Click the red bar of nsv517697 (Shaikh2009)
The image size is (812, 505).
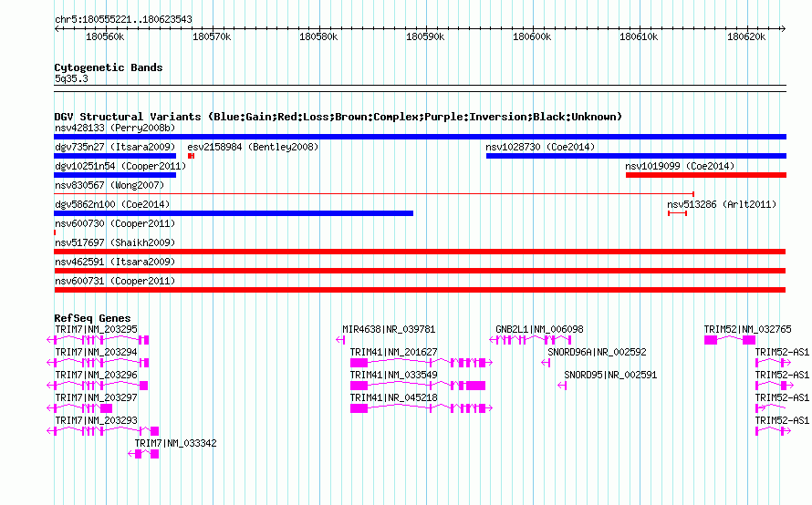pos(420,252)
